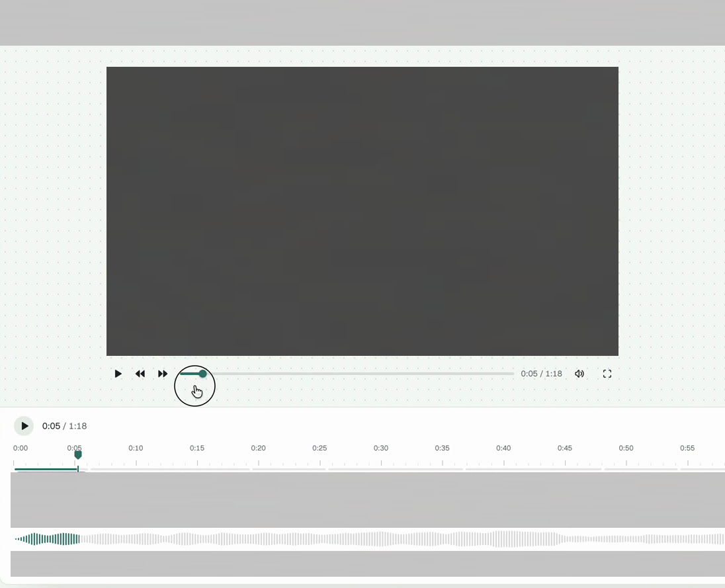
Task: Click the 0:15 label on timeline ruler
Action: [197, 448]
